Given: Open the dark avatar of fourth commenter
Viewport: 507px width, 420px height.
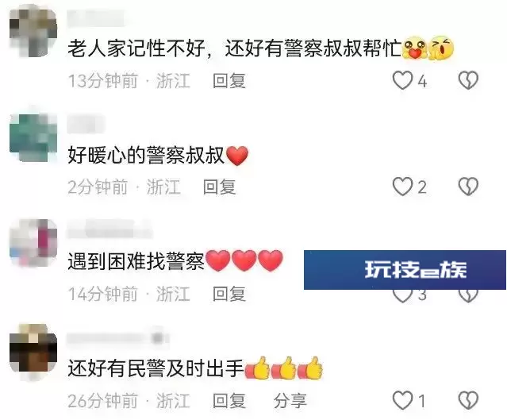Looking at the screenshot, I should point(33,349).
